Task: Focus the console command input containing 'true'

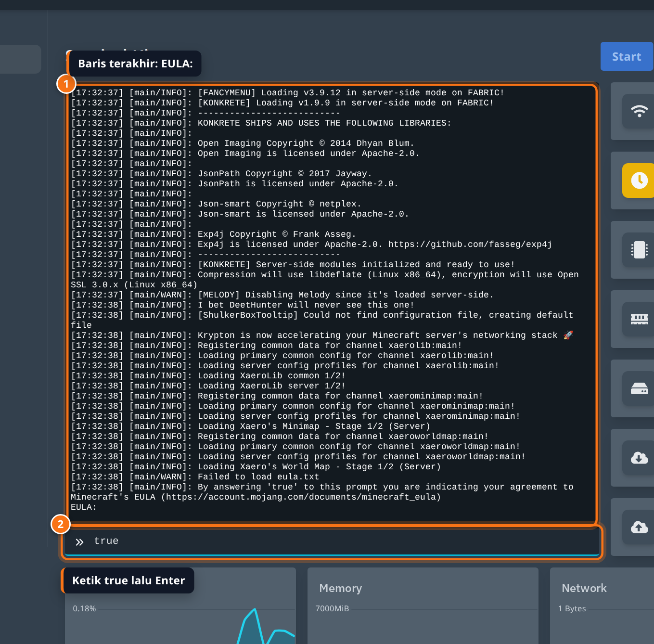Action: pyautogui.click(x=332, y=541)
